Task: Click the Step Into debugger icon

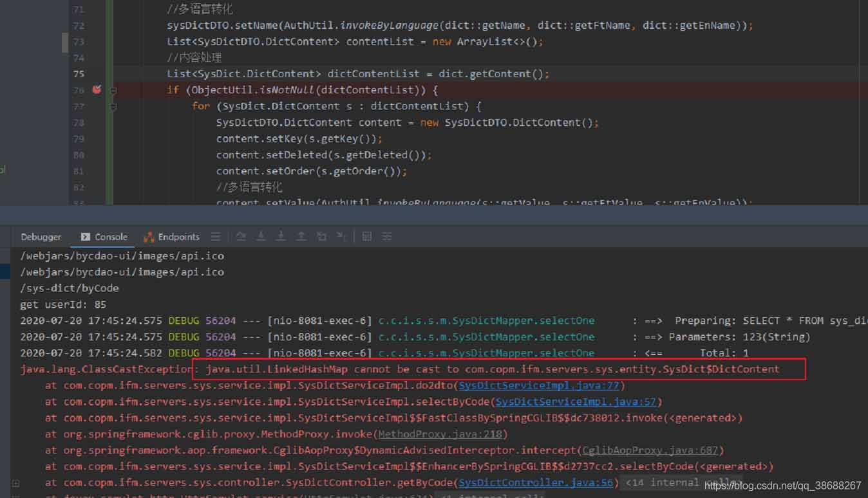Action: 261,237
